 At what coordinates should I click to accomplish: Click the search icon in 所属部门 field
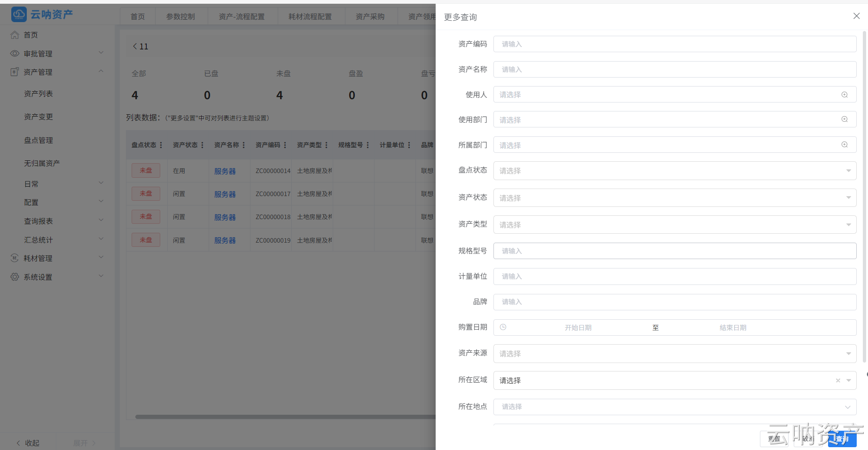tap(845, 145)
